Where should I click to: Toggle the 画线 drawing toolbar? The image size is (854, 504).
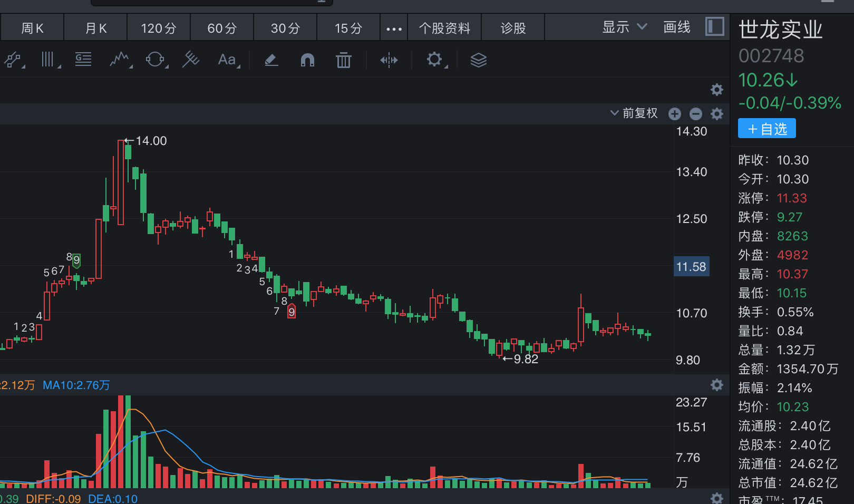tap(677, 27)
